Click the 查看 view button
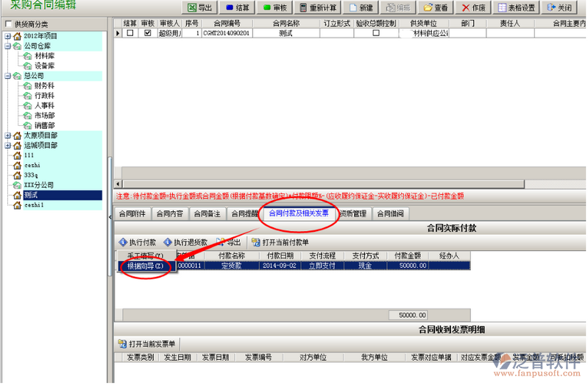 click(436, 7)
